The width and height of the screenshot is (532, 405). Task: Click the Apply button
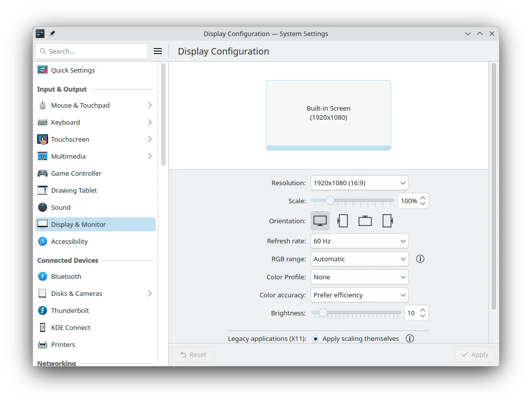[x=474, y=354]
